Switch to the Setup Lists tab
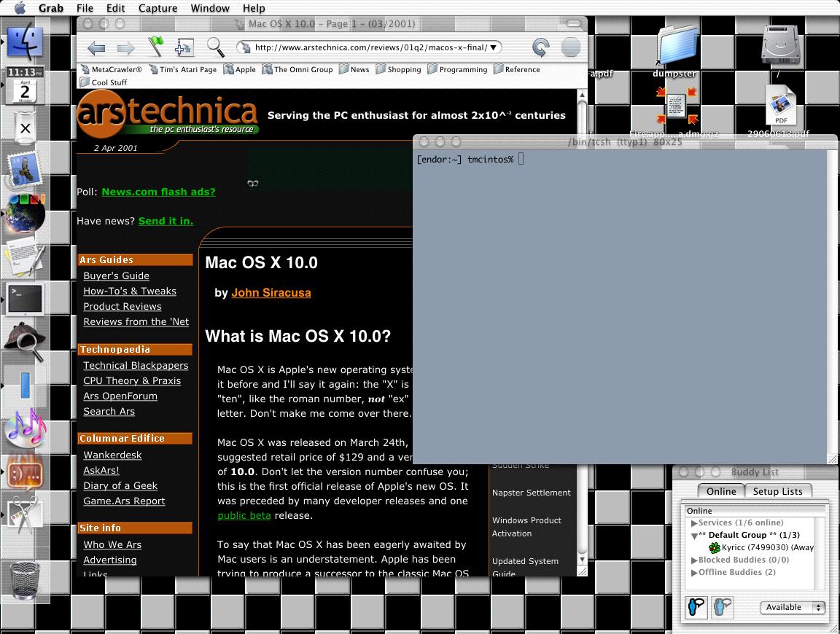 [x=778, y=491]
